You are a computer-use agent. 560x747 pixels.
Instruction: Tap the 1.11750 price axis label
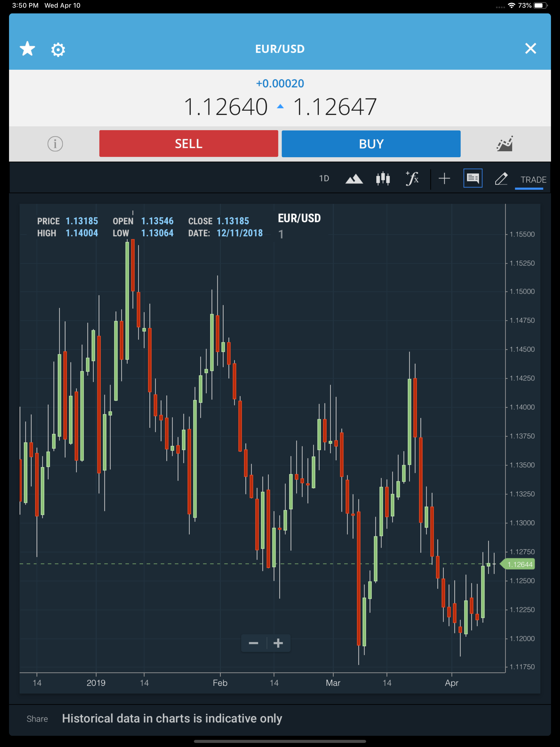[x=522, y=667]
